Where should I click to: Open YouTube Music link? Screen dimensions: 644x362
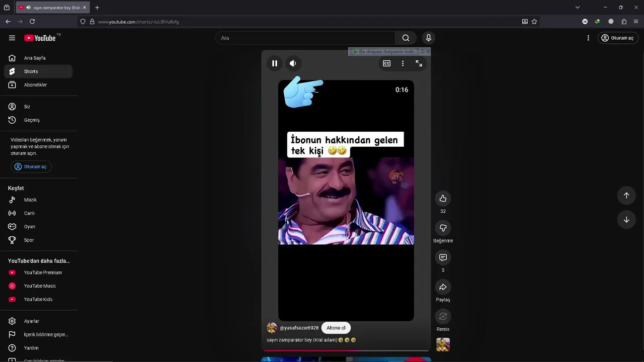click(38, 286)
